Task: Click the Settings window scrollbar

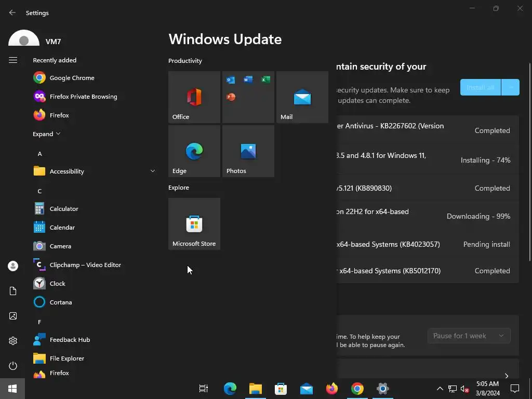Action: click(x=529, y=162)
